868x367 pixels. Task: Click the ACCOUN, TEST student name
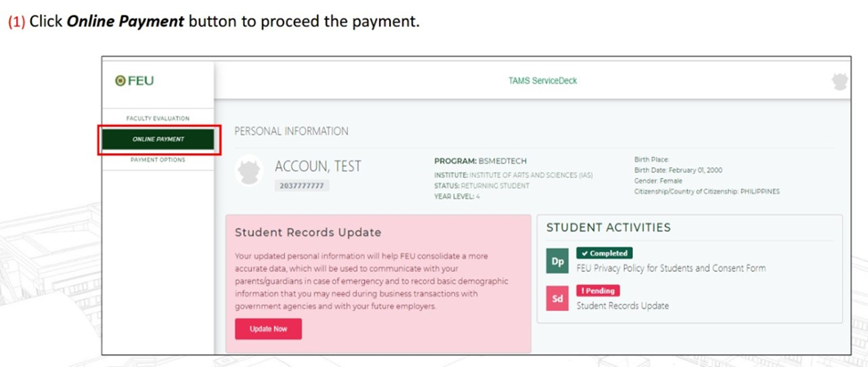click(x=318, y=166)
